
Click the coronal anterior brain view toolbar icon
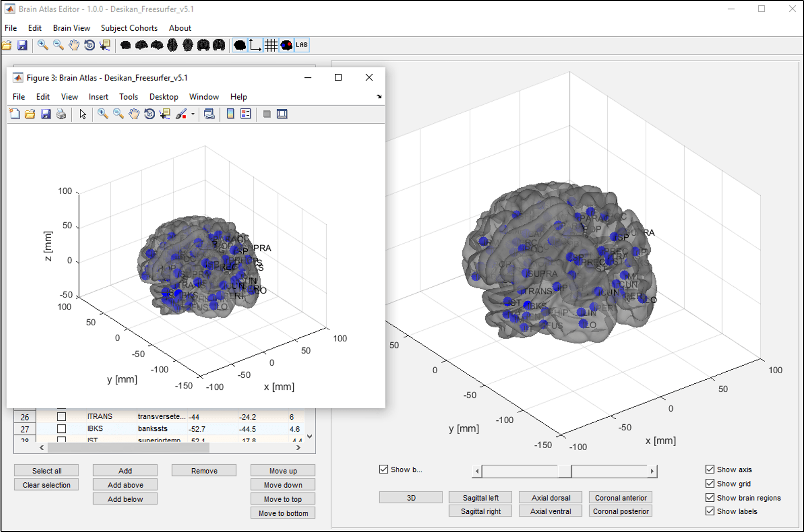[203, 46]
